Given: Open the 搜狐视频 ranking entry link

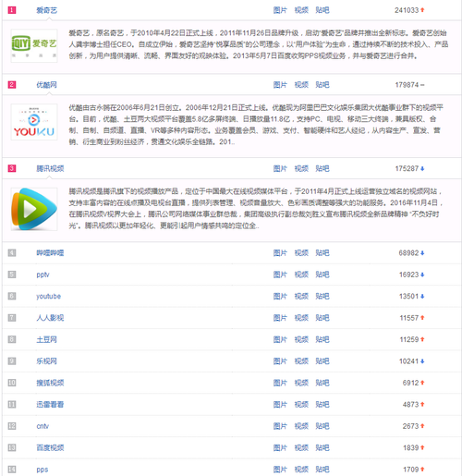Looking at the screenshot, I should point(50,383).
